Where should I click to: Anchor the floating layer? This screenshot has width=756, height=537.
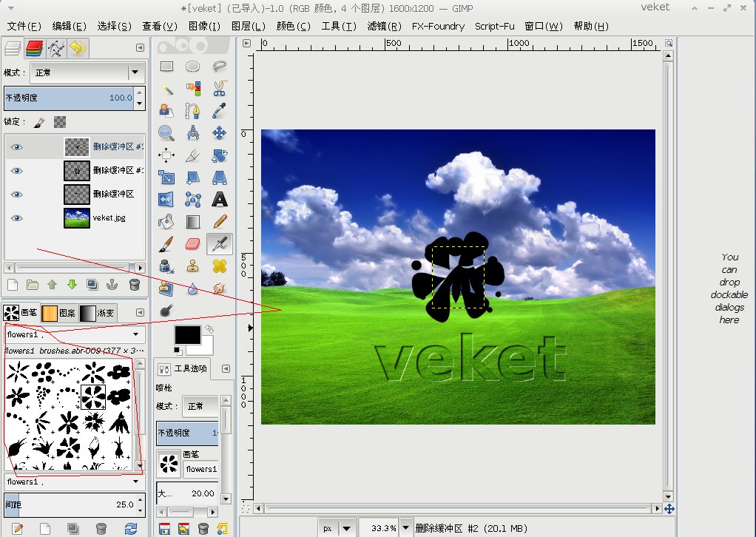(112, 285)
